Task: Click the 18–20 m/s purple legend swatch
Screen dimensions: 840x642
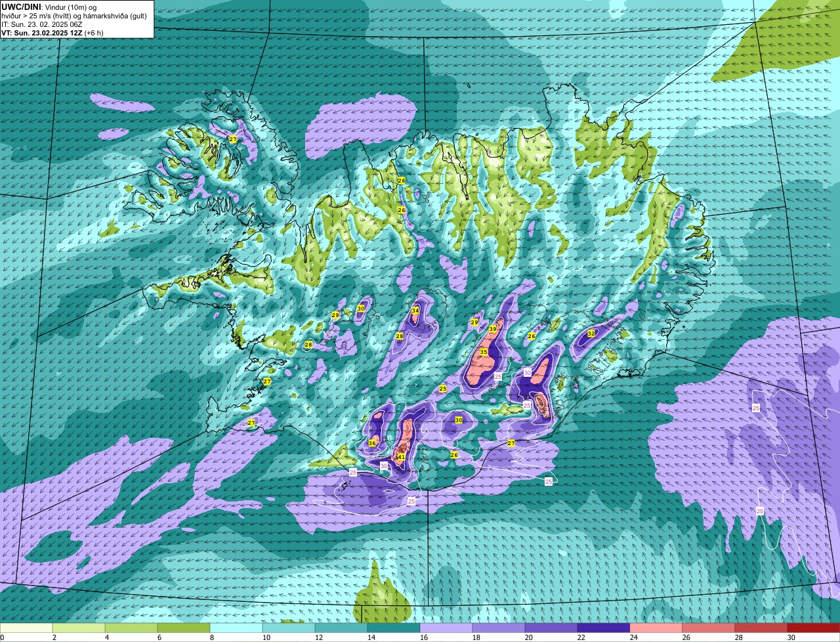Action: (499, 628)
